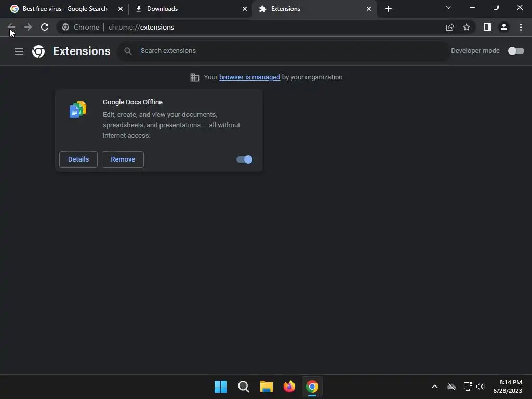Open Details for Google Docs Offline
532x399 pixels.
(78, 159)
